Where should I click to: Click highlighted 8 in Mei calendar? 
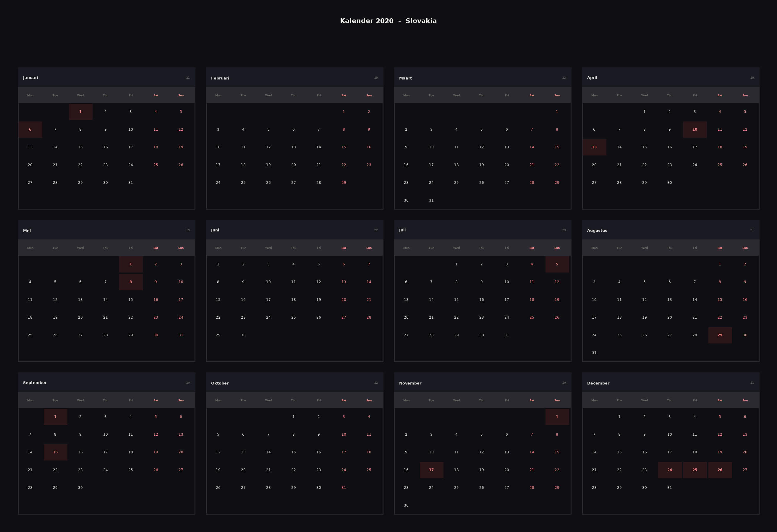pyautogui.click(x=131, y=282)
